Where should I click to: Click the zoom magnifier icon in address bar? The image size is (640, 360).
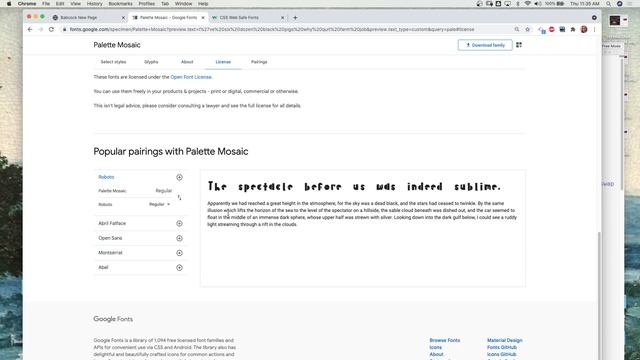pyautogui.click(x=517, y=29)
